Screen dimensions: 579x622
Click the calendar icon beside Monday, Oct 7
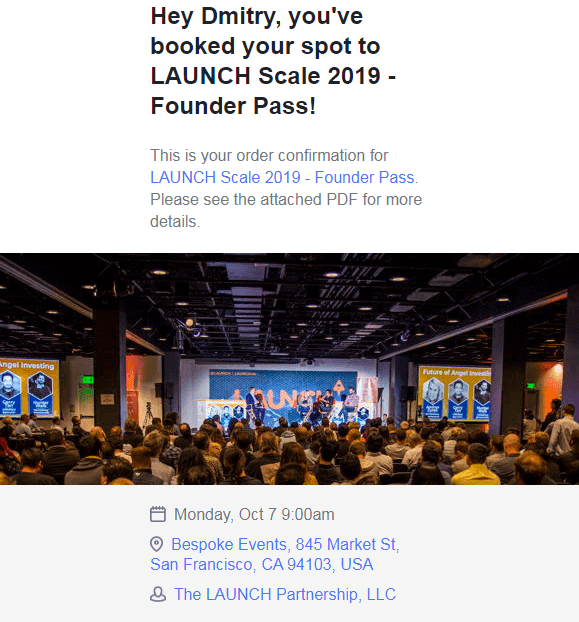[x=158, y=514]
